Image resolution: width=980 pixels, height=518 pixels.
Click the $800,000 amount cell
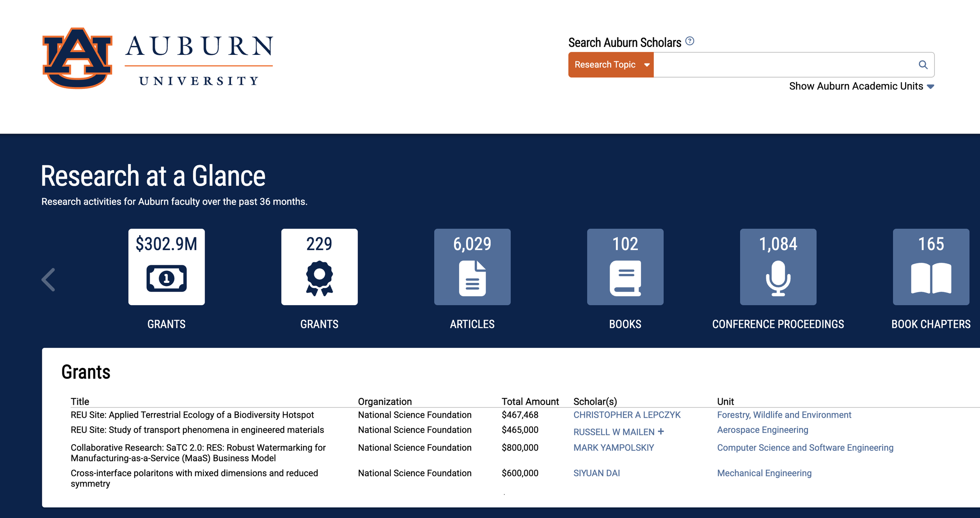[x=520, y=448]
